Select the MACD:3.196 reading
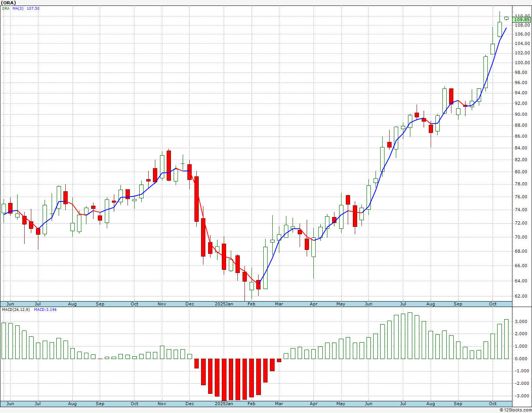Screen dimensions: 532x413 click(x=45, y=309)
